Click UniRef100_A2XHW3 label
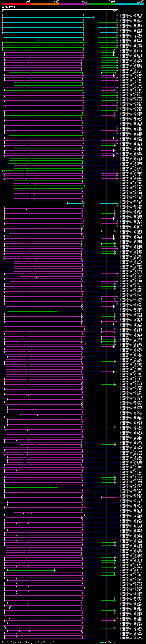146x644 pixels. (x=131, y=110)
